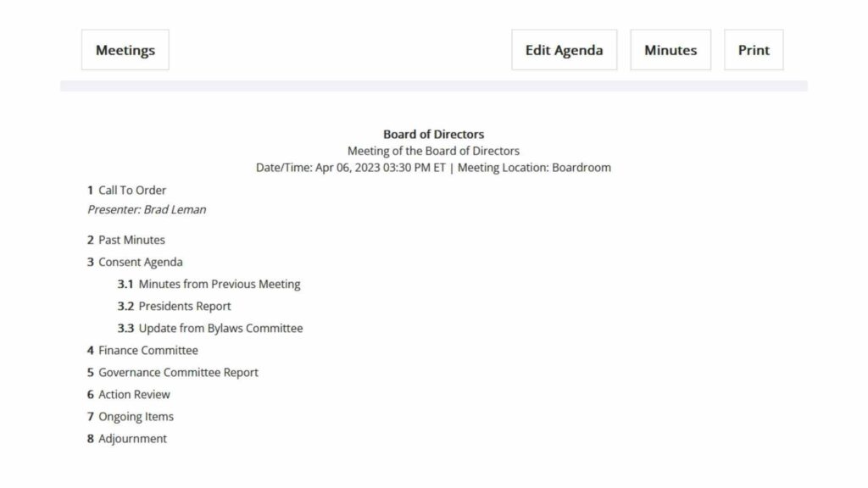Select the Finance Committee agenda item

pyautogui.click(x=150, y=350)
